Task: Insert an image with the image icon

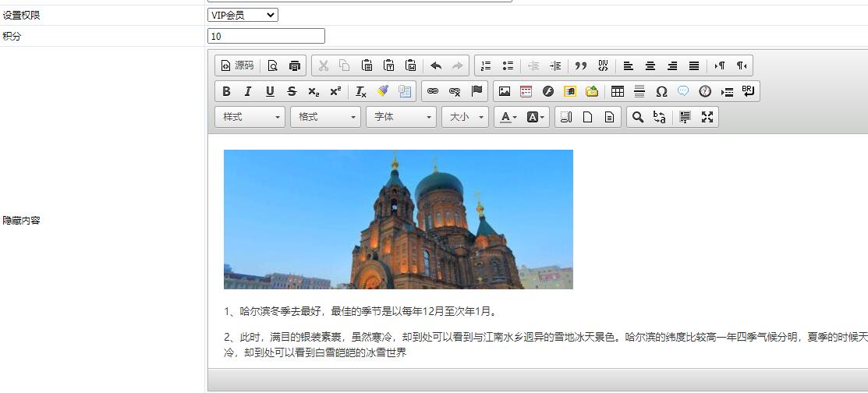Action: coord(505,91)
